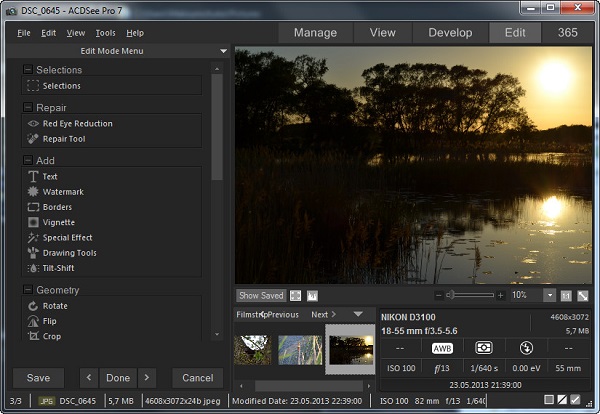Apply the Vignette effect tool
Viewport: 600px width, 414px height.
(58, 222)
